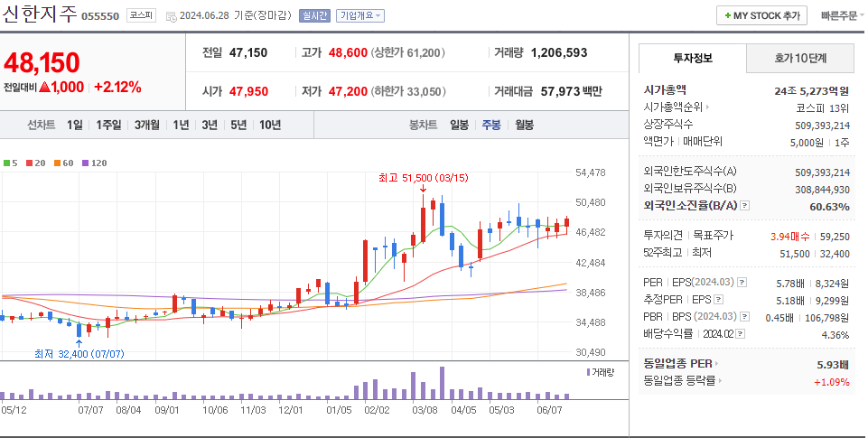
Task: Select the 1일 line chart period
Action: click(75, 126)
